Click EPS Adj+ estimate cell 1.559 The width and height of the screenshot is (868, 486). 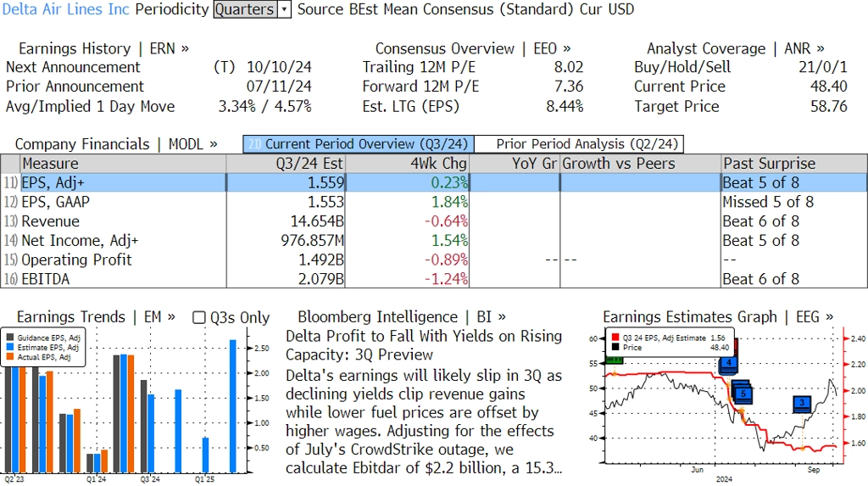[x=286, y=183]
